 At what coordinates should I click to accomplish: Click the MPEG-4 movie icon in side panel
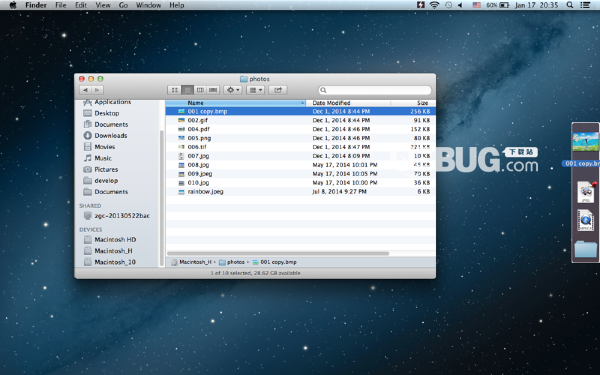pyautogui.click(x=585, y=220)
